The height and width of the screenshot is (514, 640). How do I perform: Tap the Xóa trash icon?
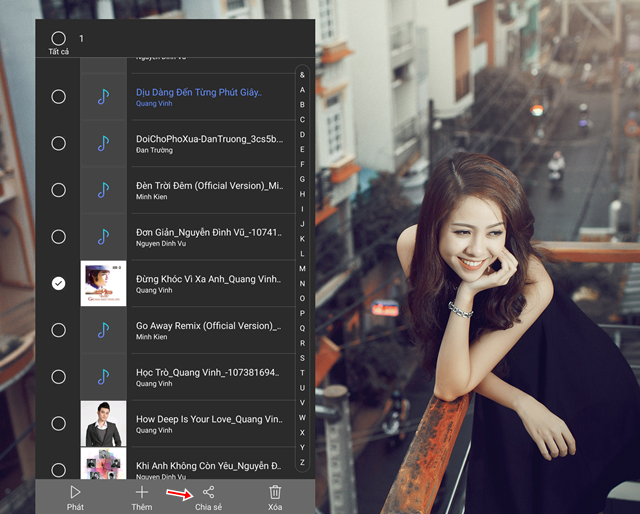point(275,492)
